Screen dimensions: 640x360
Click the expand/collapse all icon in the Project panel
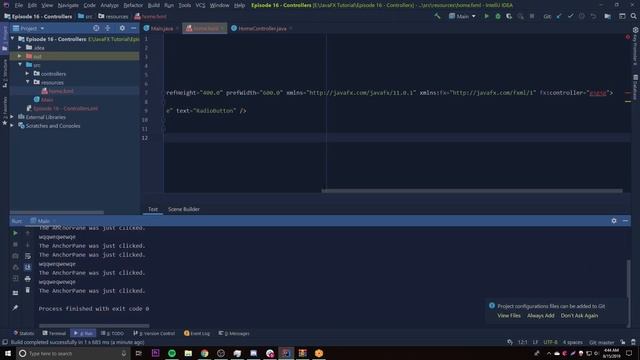(x=108, y=28)
